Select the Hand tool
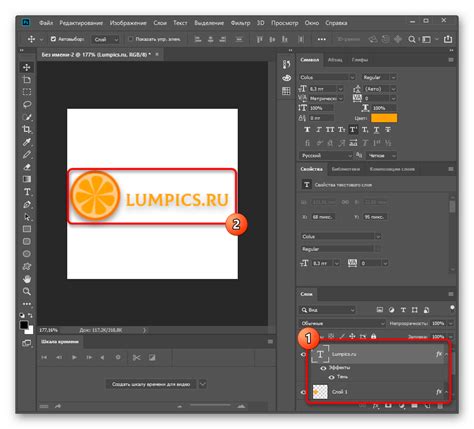Viewport: 474px width, 429px height. (x=27, y=279)
